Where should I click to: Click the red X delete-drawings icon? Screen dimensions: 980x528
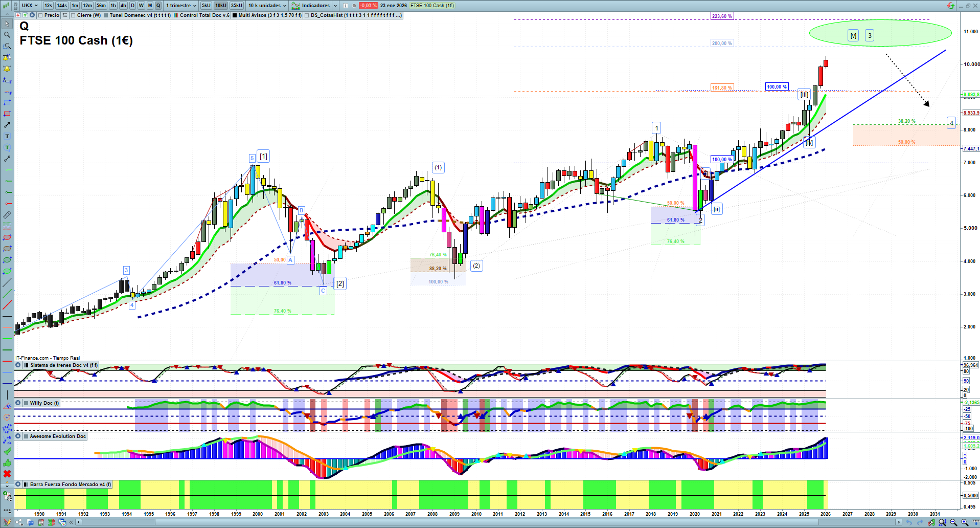[7, 474]
